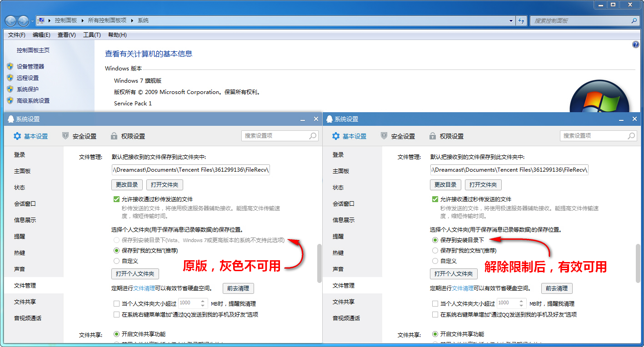644x347 pixels.
Task: Enable 当个人文件夹大小超过 checkbox in right window
Action: [435, 304]
